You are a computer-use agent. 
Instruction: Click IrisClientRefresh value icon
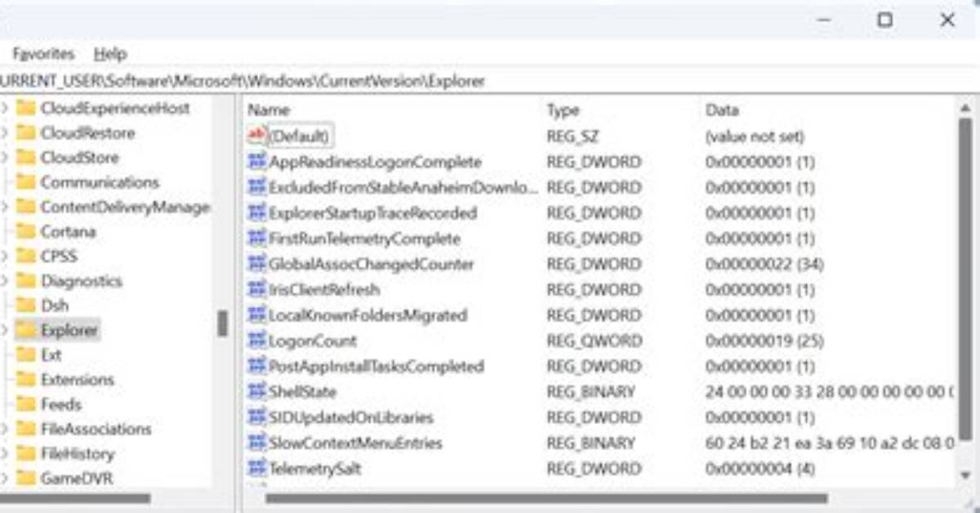click(x=257, y=289)
